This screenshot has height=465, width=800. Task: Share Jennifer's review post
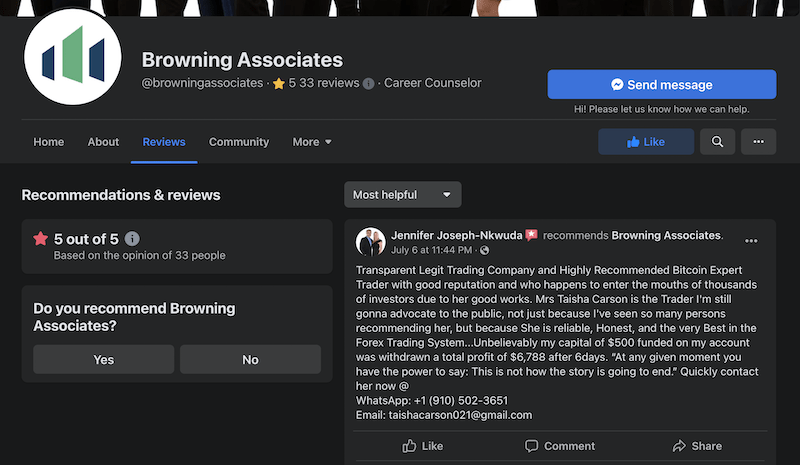pos(697,446)
